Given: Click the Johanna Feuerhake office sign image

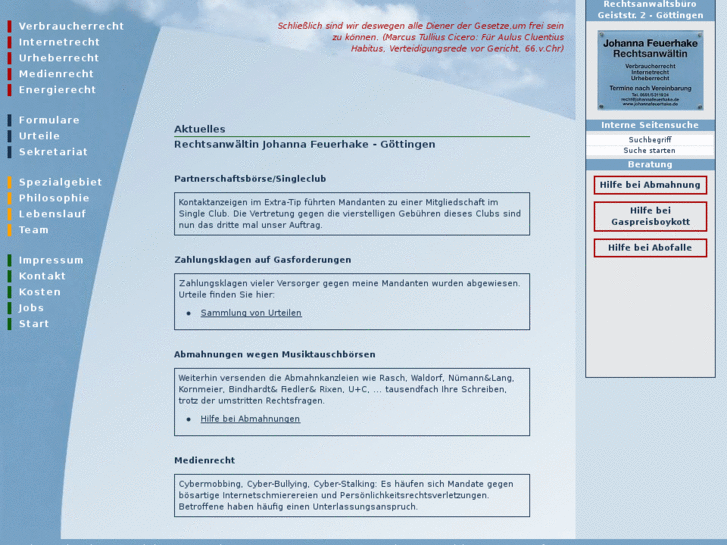Looking at the screenshot, I should tap(650, 70).
